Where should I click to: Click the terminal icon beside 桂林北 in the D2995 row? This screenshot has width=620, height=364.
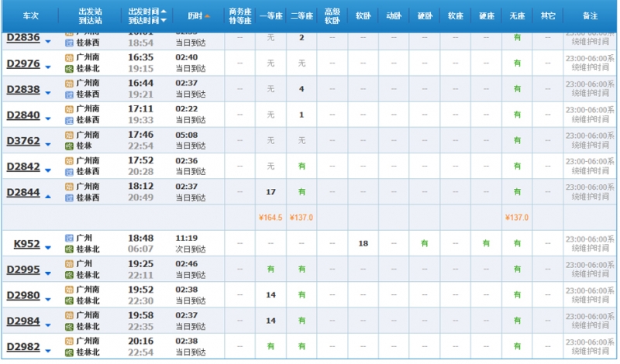point(69,275)
